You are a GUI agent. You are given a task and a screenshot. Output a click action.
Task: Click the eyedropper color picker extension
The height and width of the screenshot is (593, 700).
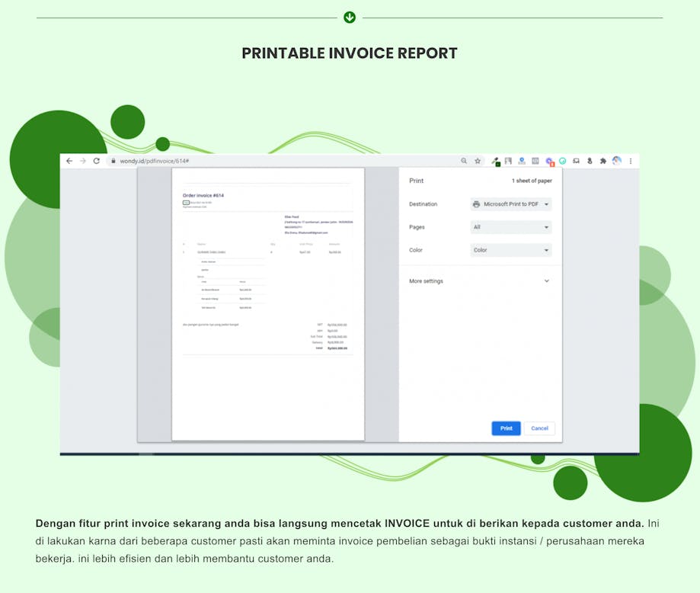495,161
